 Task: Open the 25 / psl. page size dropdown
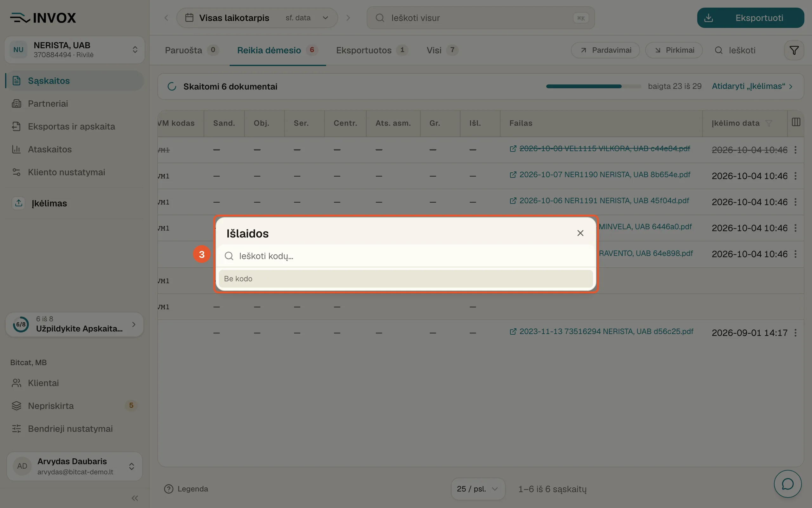pyautogui.click(x=478, y=489)
